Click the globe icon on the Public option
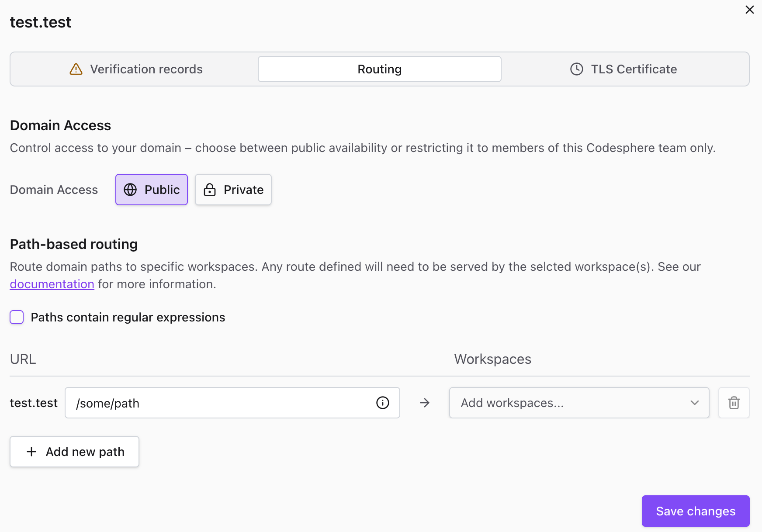The height and width of the screenshot is (532, 762). tap(130, 190)
